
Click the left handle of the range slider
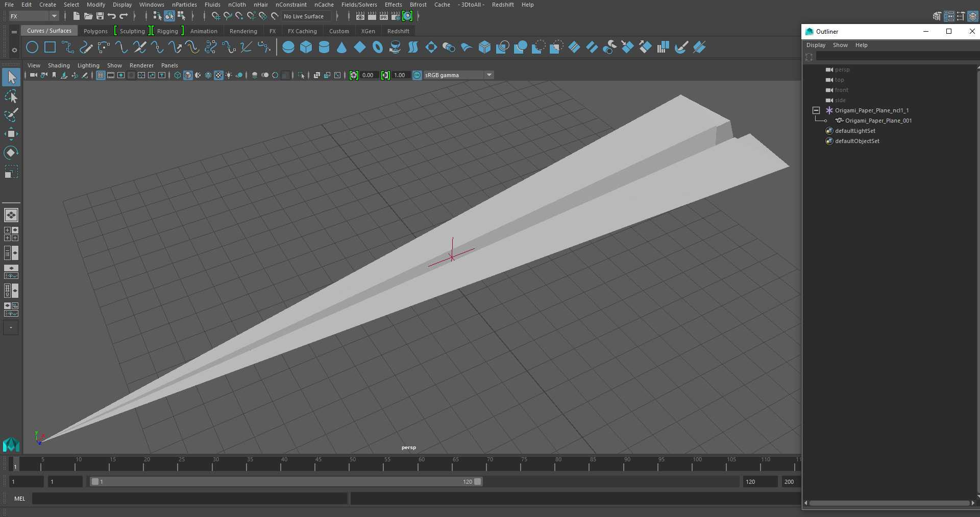click(95, 482)
